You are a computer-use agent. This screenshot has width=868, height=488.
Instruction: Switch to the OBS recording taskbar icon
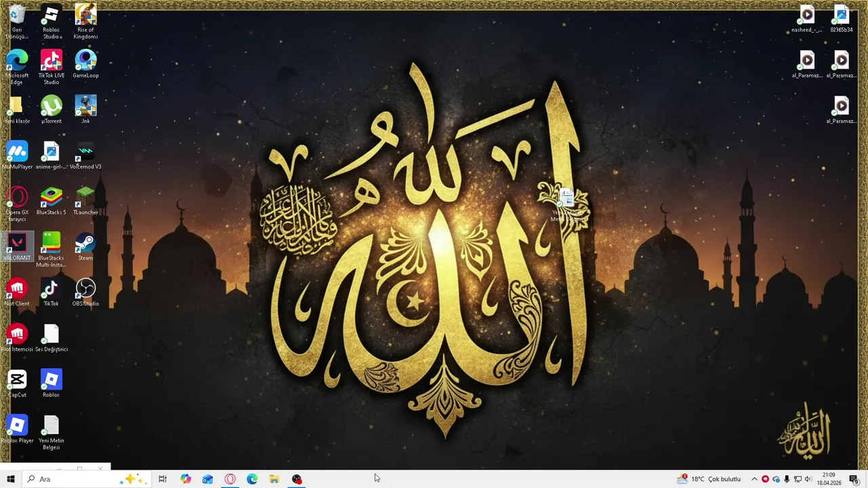coord(296,479)
